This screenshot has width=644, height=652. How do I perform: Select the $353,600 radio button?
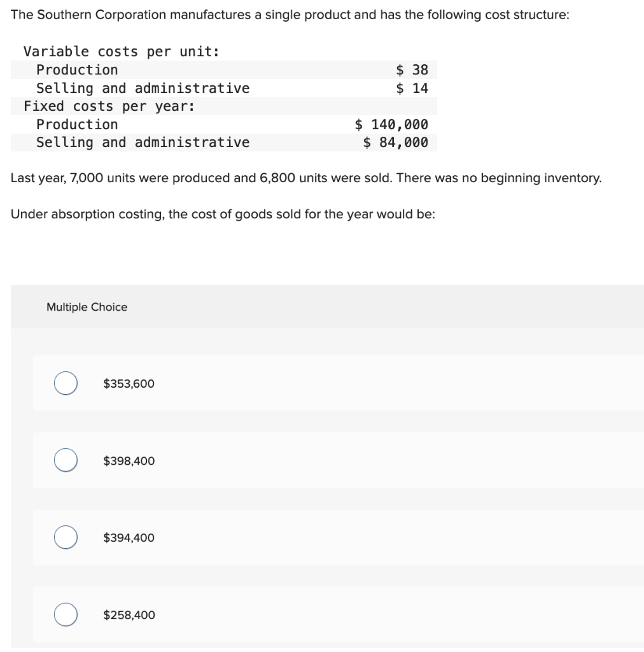[x=66, y=383]
